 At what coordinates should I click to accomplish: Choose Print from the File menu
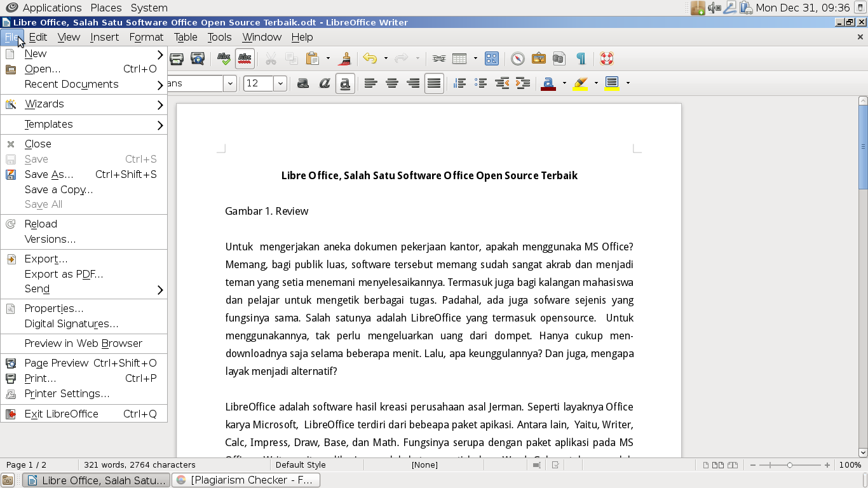pyautogui.click(x=84, y=379)
